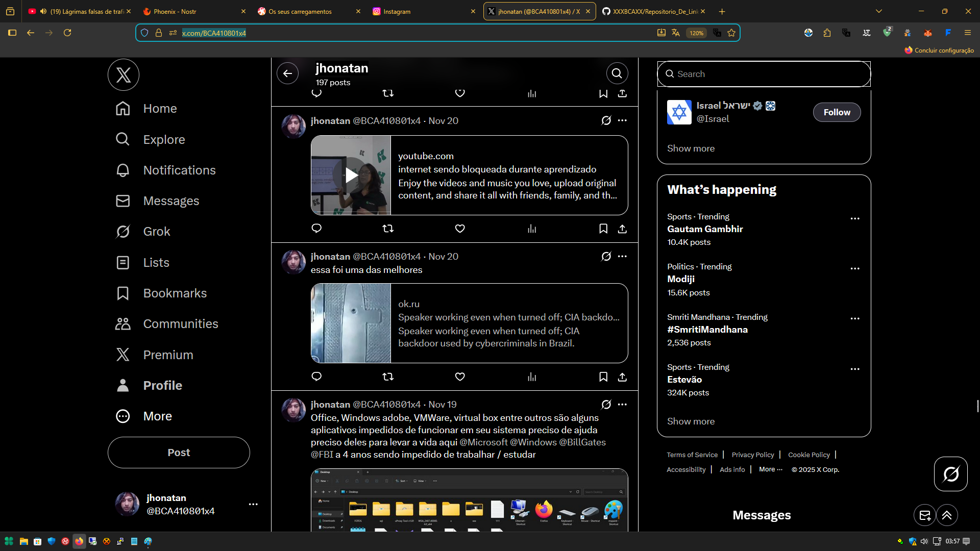The width and height of the screenshot is (980, 551).
Task: Click the Search input field
Action: coord(764,74)
